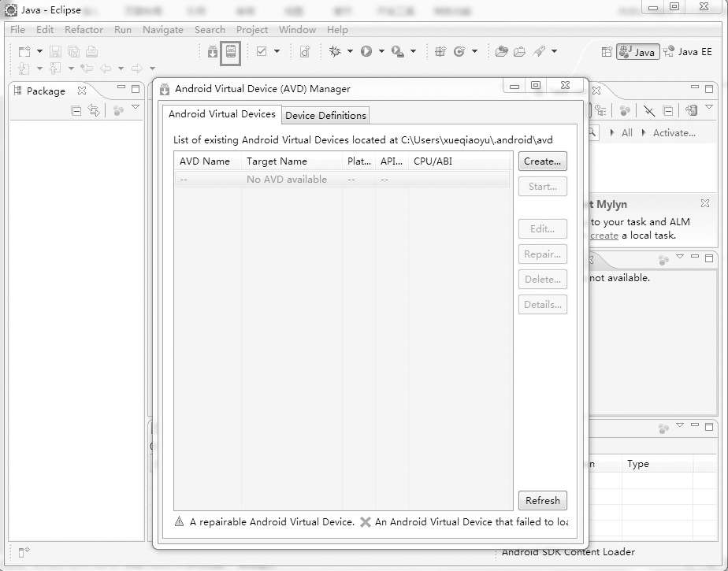Open the Task List view menu triangle
This screenshot has height=571, width=728.
point(709,107)
